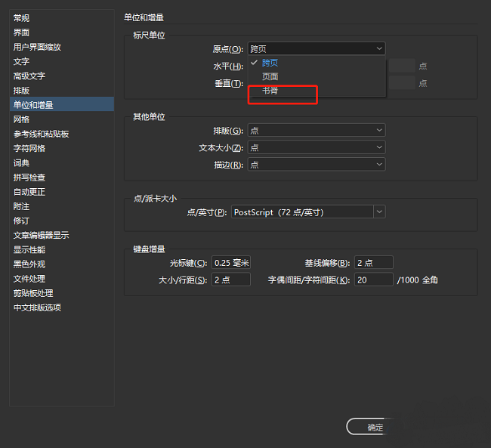
Task: Click the 确定 button
Action: (375, 428)
